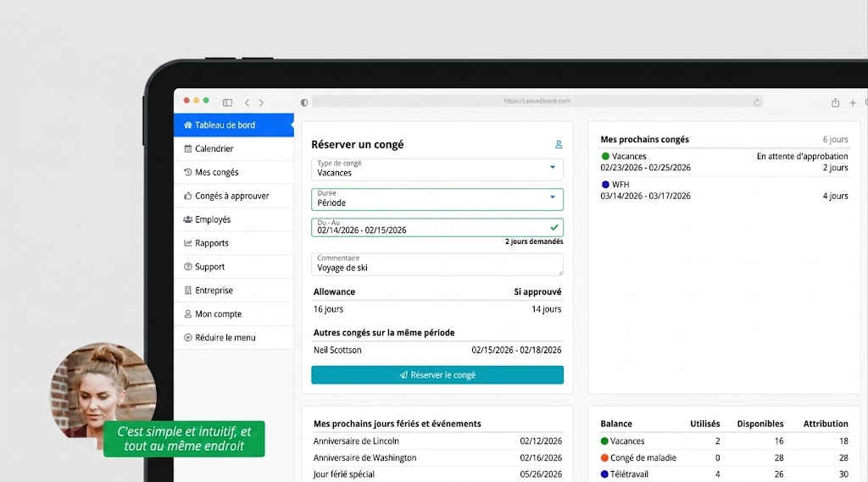Open a new tab with plus icon

[x=853, y=102]
